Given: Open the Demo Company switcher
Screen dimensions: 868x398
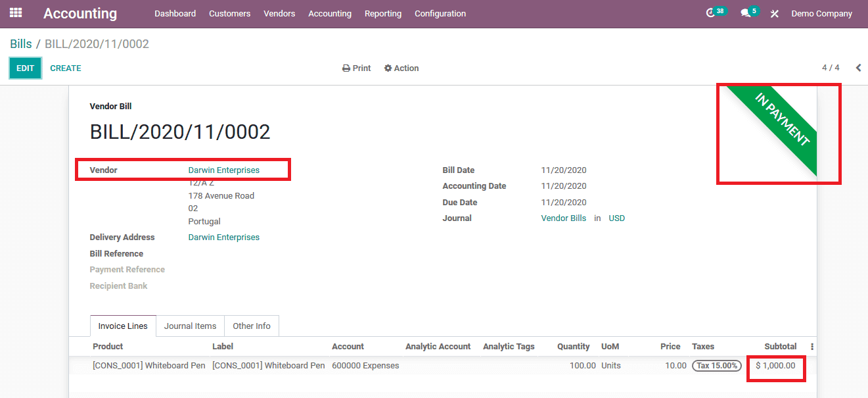Looking at the screenshot, I should click(821, 14).
